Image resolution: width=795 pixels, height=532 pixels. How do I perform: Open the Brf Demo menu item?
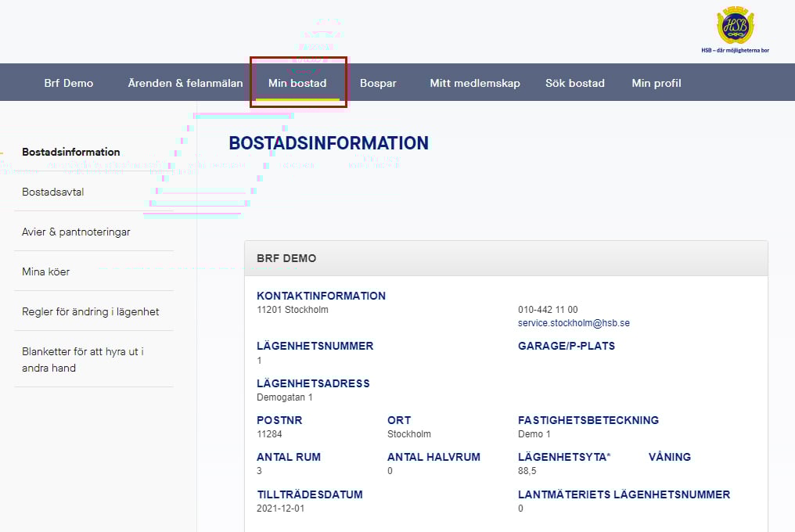[x=68, y=83]
